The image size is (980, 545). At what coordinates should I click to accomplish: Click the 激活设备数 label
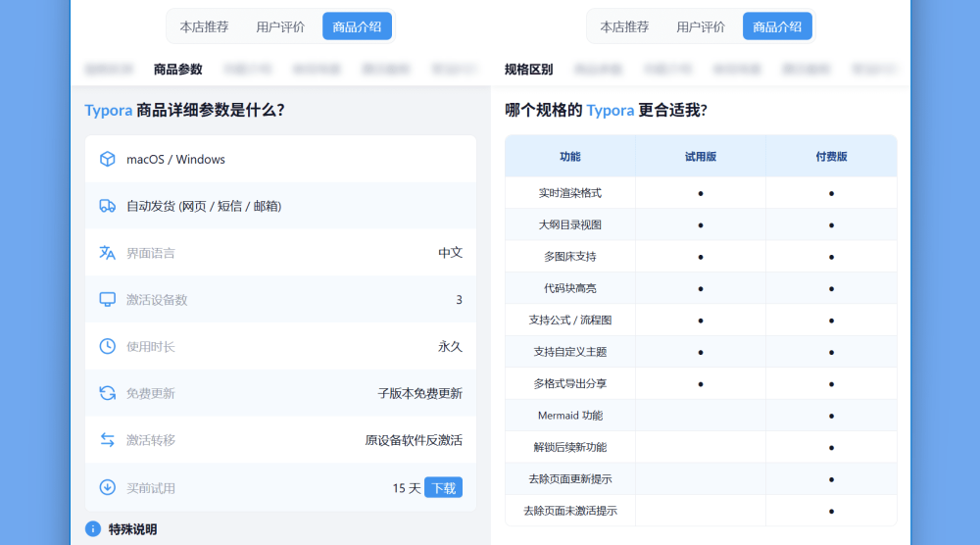[x=157, y=300]
